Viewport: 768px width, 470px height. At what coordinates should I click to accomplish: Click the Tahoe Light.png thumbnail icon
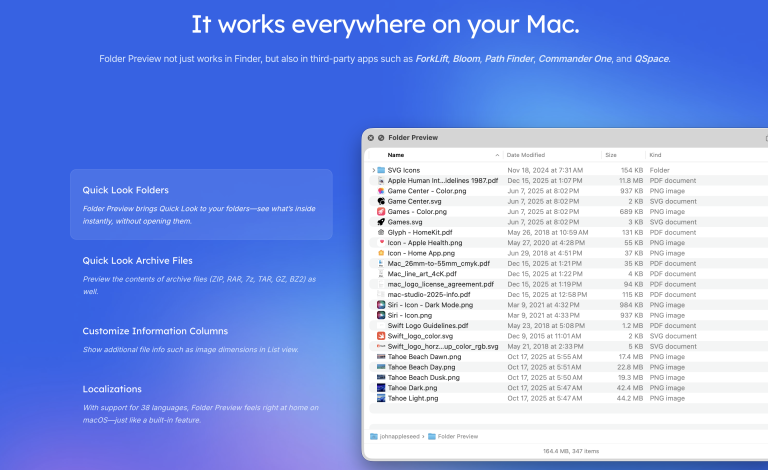coord(381,398)
